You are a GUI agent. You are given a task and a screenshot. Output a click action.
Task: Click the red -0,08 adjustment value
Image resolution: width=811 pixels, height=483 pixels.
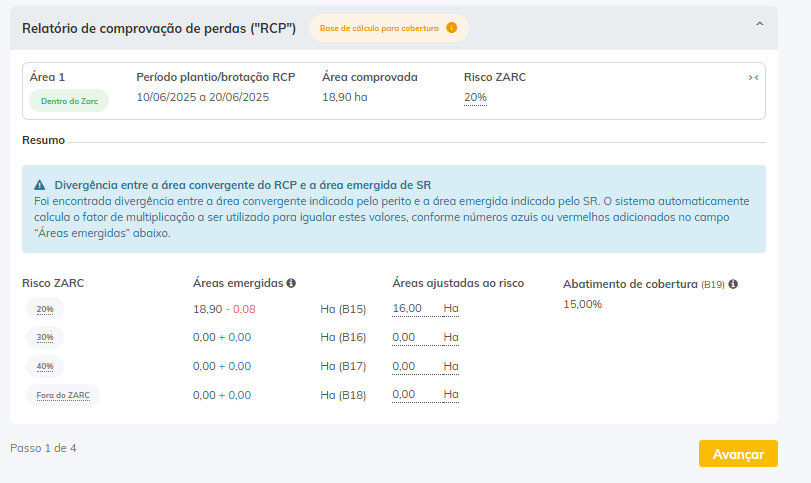[239, 310]
